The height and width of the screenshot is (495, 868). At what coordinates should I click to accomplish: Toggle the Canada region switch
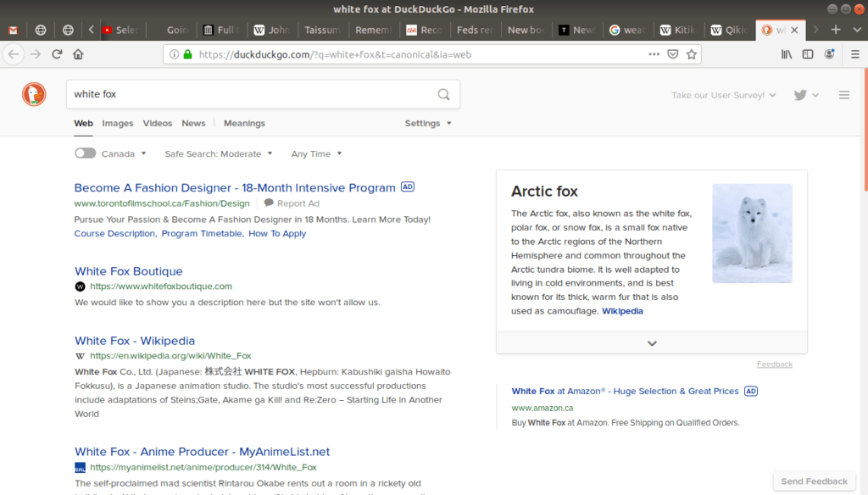tap(86, 153)
